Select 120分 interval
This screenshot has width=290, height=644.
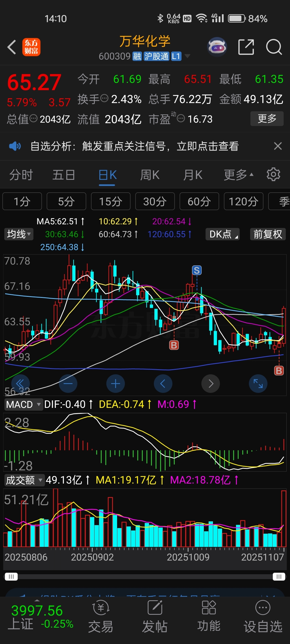click(x=244, y=201)
